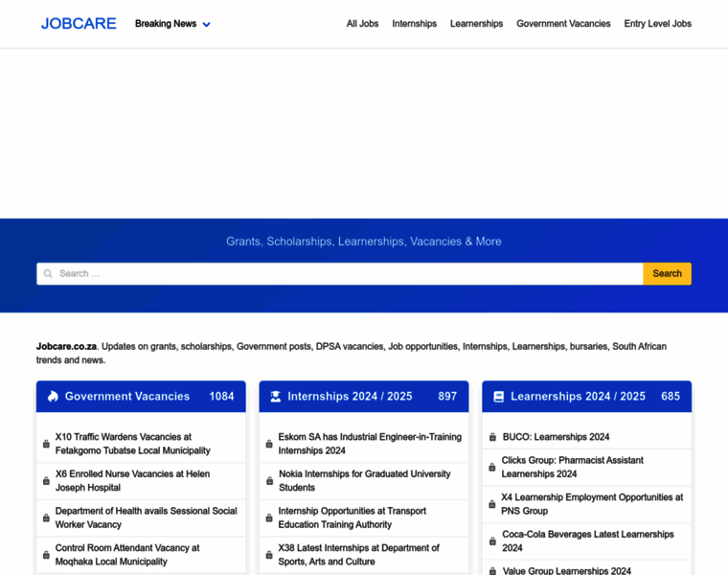Open X6 Enrolled Nurse Vacancies listing
The image size is (728, 575).
tap(133, 481)
